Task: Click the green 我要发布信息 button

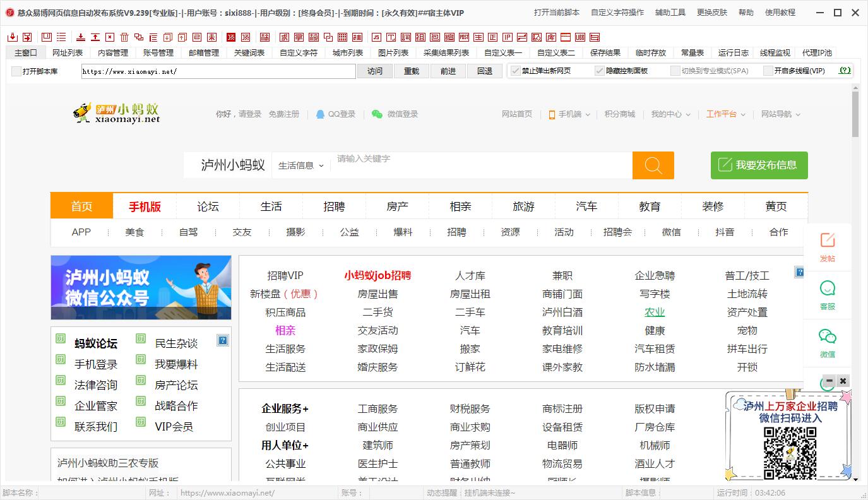Action: [x=759, y=165]
